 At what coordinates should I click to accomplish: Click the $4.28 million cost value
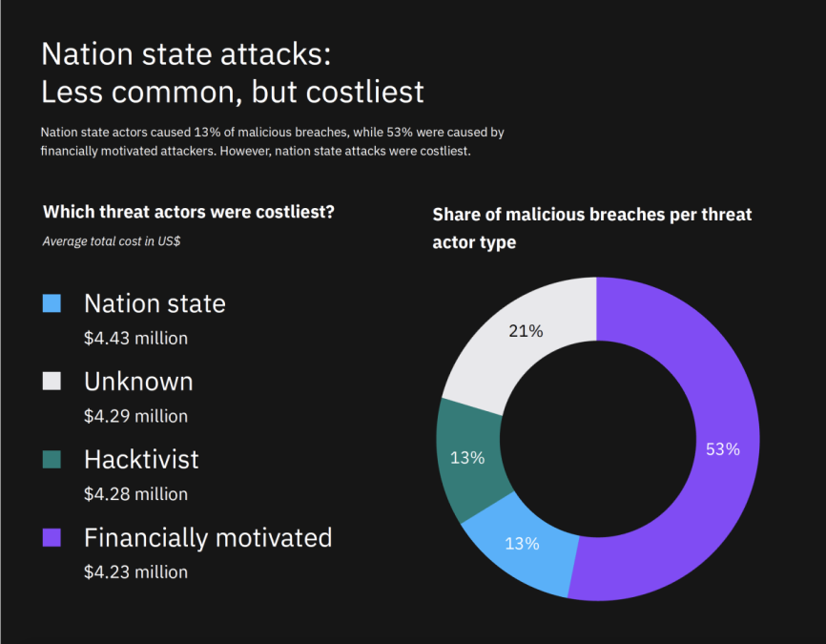point(135,494)
